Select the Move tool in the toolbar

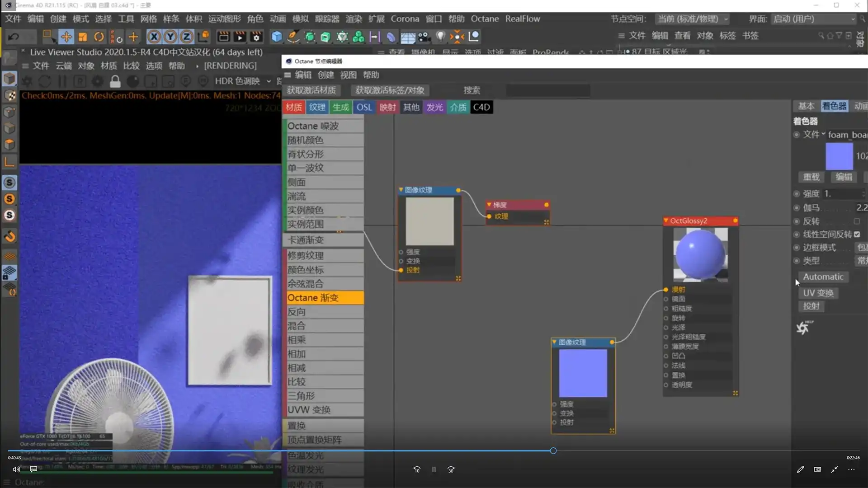(66, 36)
